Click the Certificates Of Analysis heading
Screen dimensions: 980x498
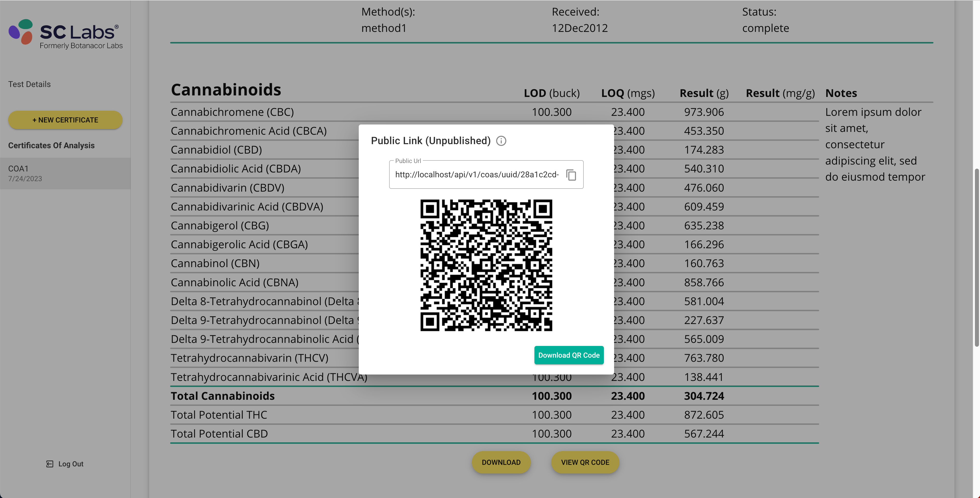tap(51, 146)
